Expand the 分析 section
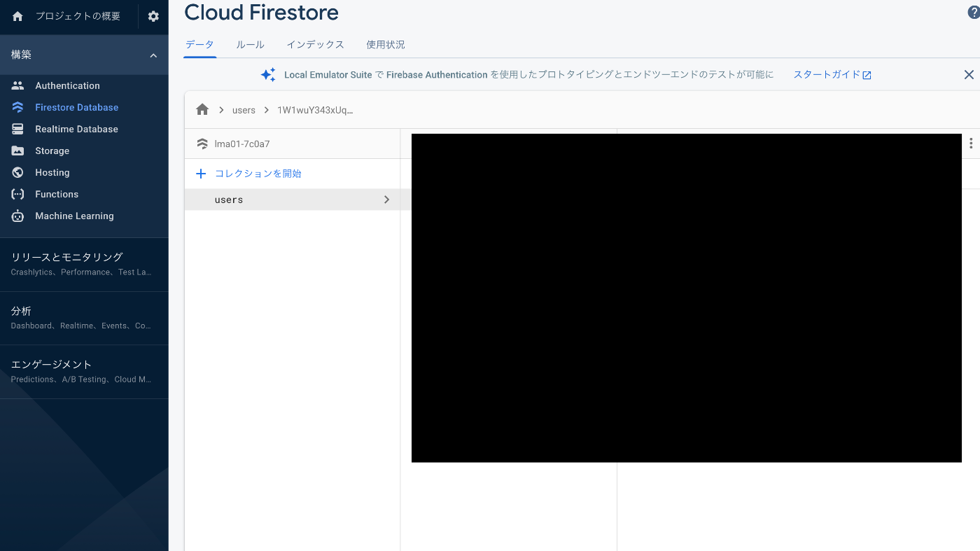 84,318
